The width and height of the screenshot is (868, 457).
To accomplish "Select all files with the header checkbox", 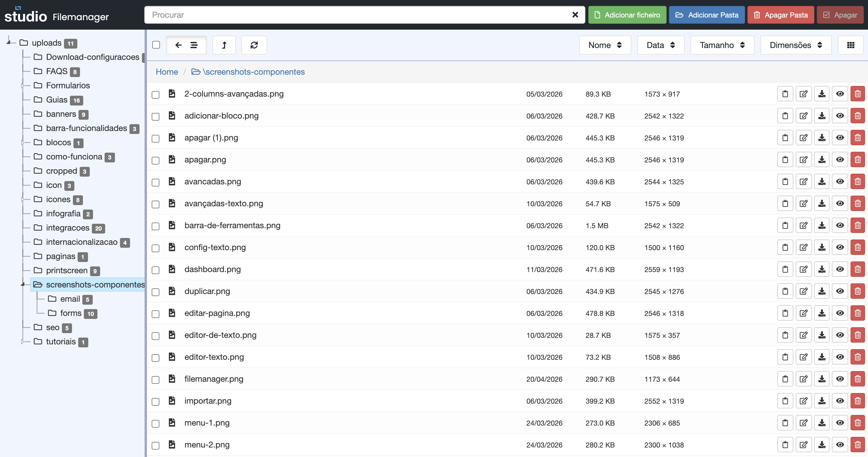I will pyautogui.click(x=156, y=44).
